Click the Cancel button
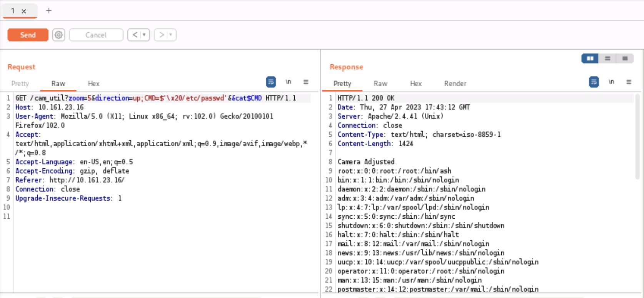 (x=96, y=35)
